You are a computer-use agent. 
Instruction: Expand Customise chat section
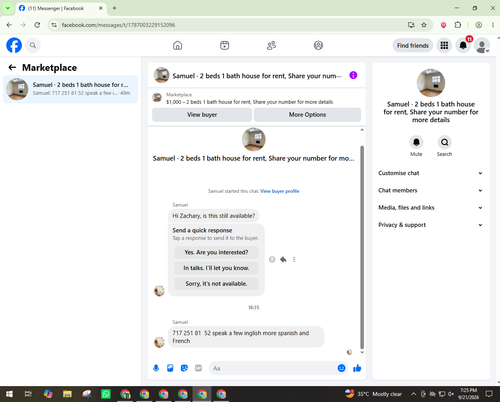click(431, 173)
